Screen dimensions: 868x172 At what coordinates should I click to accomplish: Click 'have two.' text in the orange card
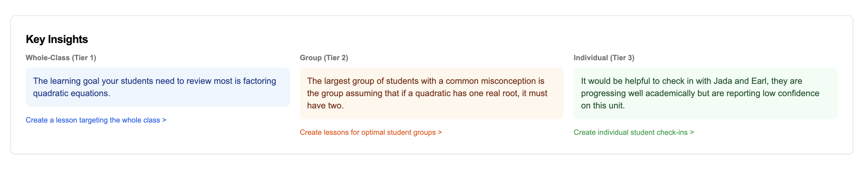tap(325, 106)
